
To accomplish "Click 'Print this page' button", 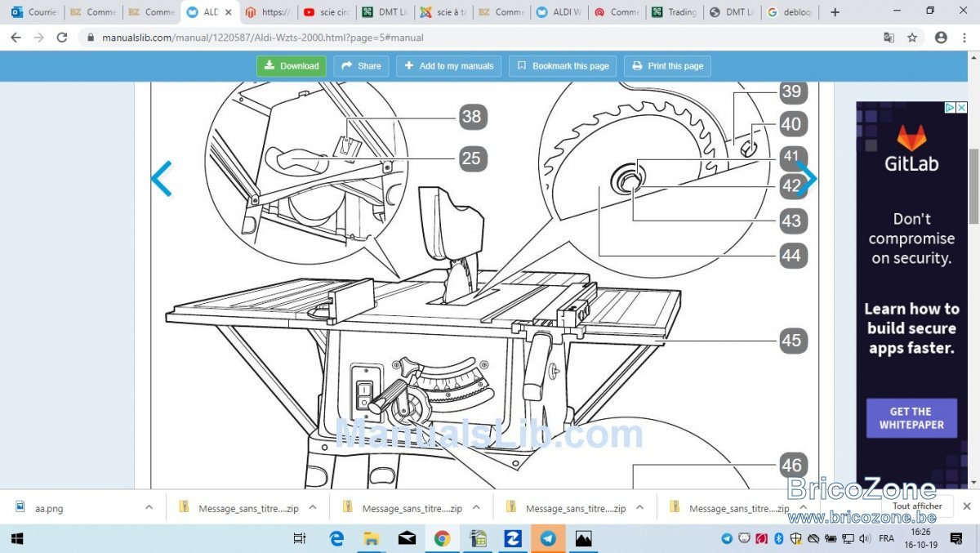I will (x=667, y=66).
